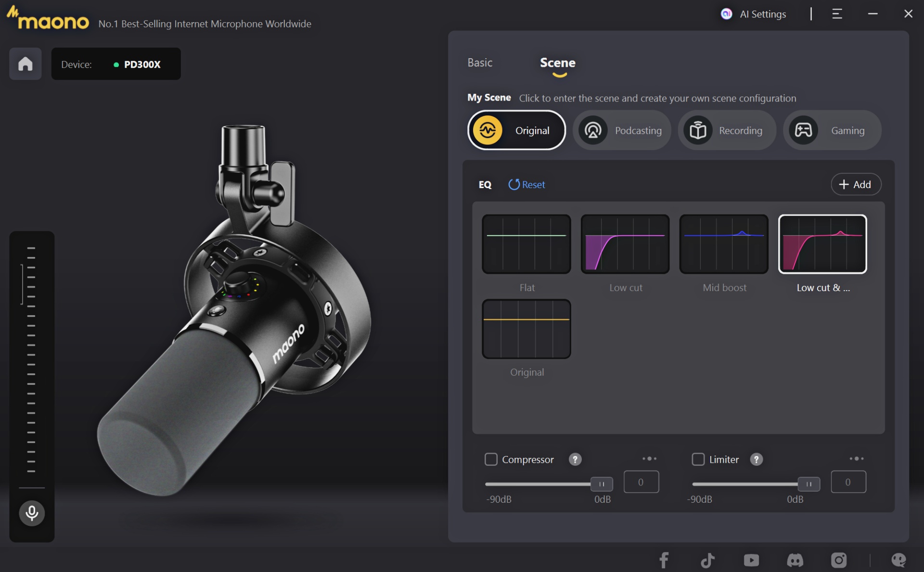This screenshot has width=924, height=572.
Task: Open the TikTok social link icon
Action: [707, 560]
